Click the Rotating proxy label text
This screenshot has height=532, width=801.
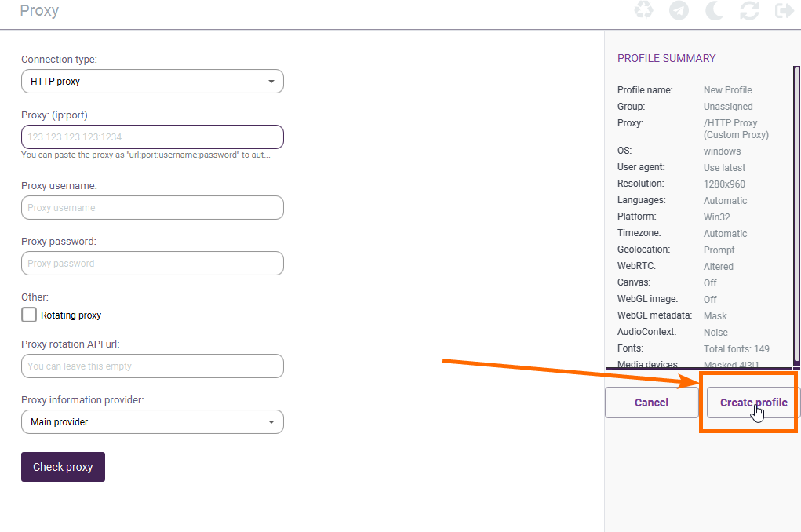71,315
